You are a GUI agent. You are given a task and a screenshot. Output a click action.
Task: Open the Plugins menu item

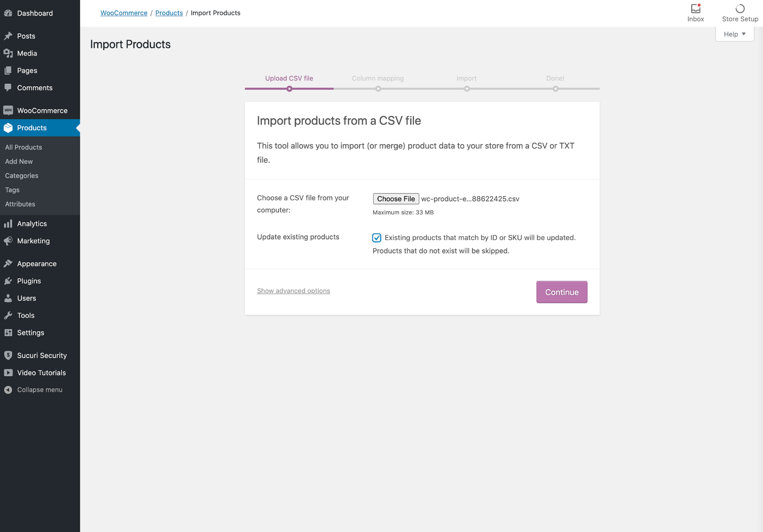tap(40, 281)
